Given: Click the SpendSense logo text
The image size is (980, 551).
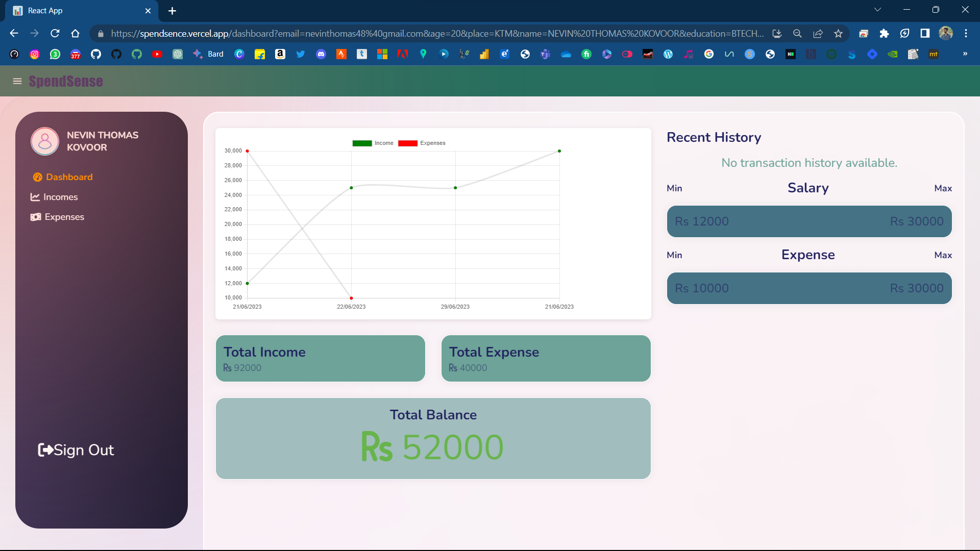Looking at the screenshot, I should (x=66, y=81).
